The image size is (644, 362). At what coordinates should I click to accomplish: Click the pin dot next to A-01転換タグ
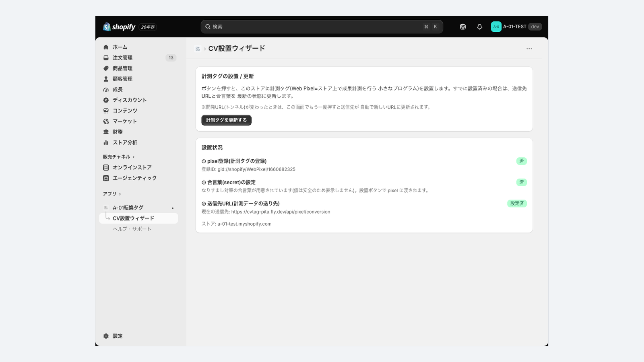click(173, 208)
